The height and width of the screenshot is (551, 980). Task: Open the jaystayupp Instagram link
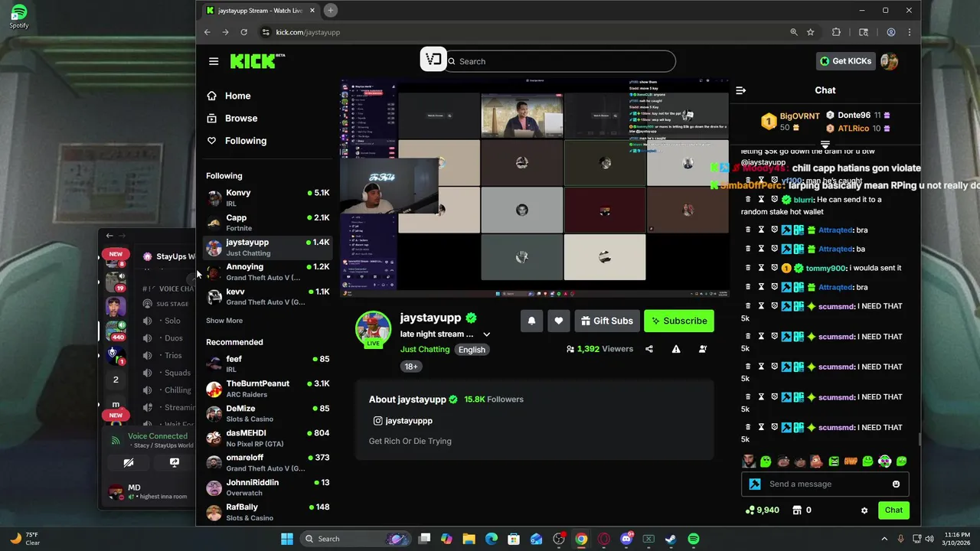409,421
